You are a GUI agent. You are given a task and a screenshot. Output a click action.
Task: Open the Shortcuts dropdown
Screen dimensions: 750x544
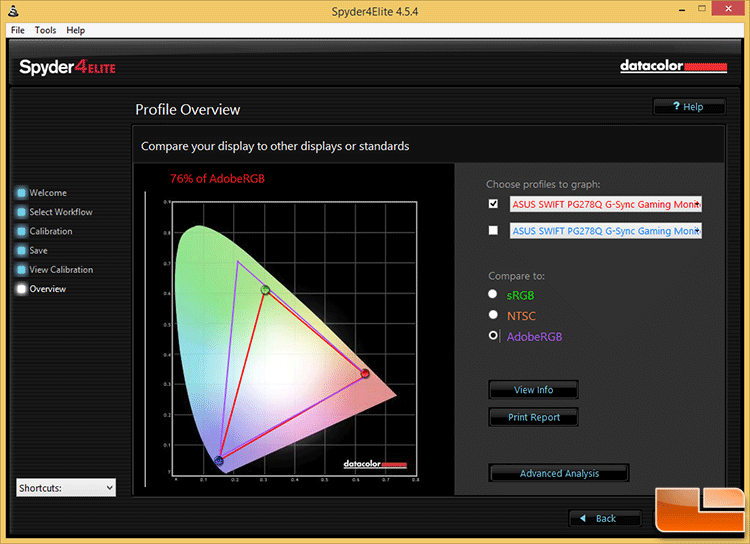click(x=66, y=488)
